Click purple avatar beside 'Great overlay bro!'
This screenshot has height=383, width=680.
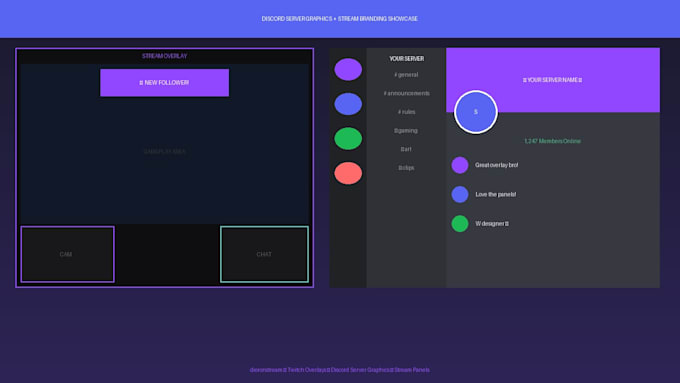(x=460, y=165)
